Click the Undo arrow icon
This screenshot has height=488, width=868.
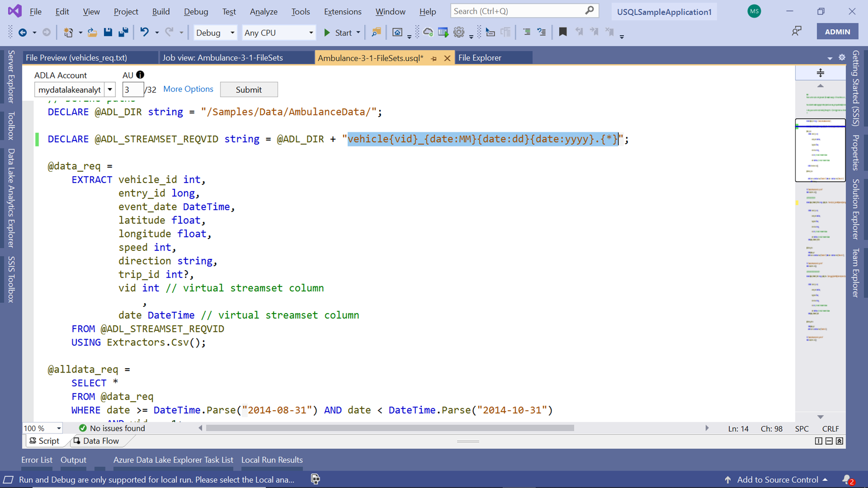pos(145,32)
